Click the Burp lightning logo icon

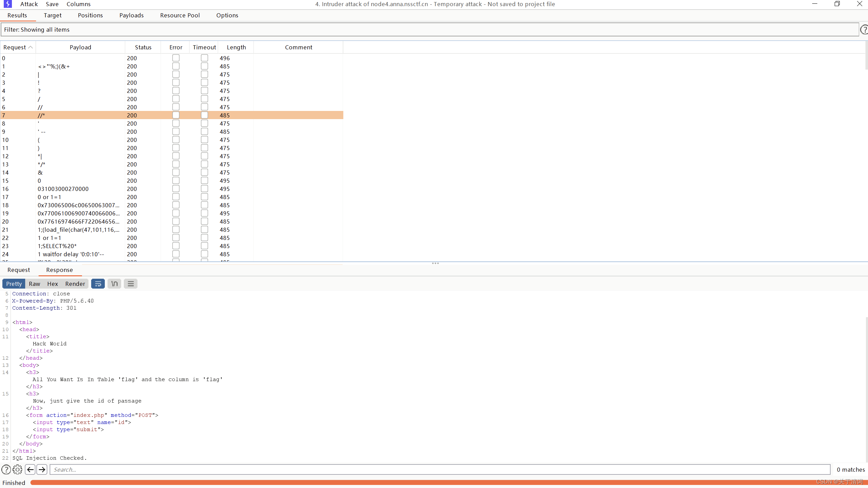tap(7, 4)
